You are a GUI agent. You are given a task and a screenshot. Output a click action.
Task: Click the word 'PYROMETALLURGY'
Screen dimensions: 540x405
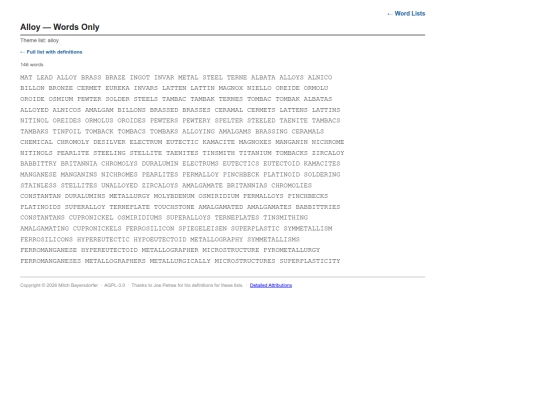[x=292, y=250]
